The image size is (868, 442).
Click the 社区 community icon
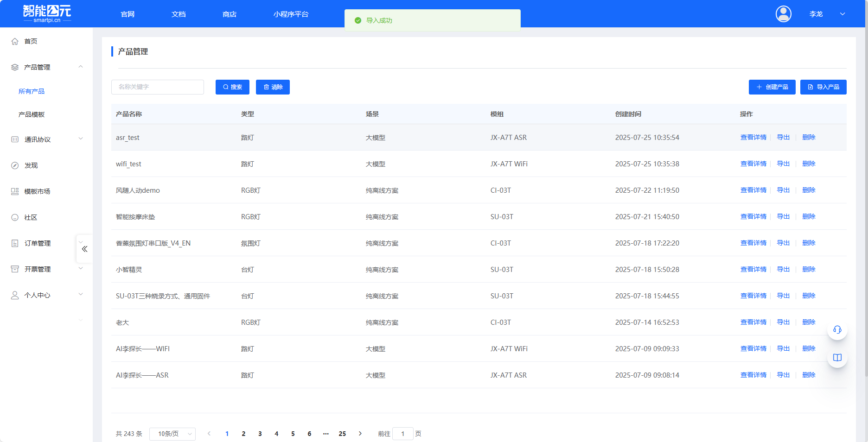(15, 217)
